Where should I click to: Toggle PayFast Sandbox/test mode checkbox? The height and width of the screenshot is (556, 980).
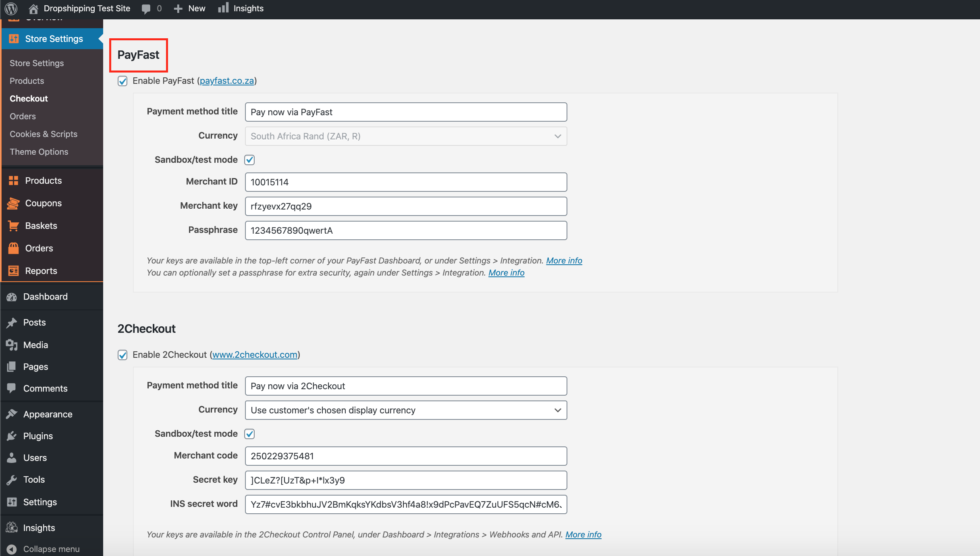(x=249, y=160)
